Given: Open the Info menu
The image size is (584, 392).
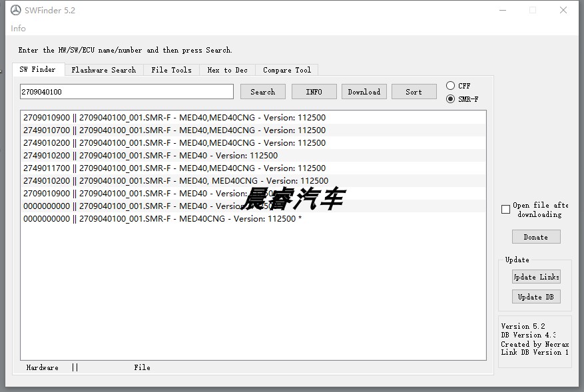Looking at the screenshot, I should tap(18, 29).
